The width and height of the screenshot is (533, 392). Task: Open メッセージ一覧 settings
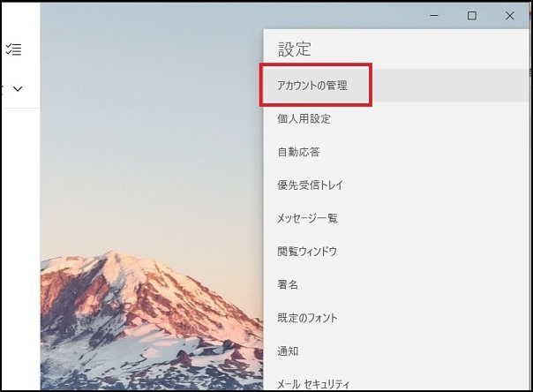pyautogui.click(x=307, y=218)
